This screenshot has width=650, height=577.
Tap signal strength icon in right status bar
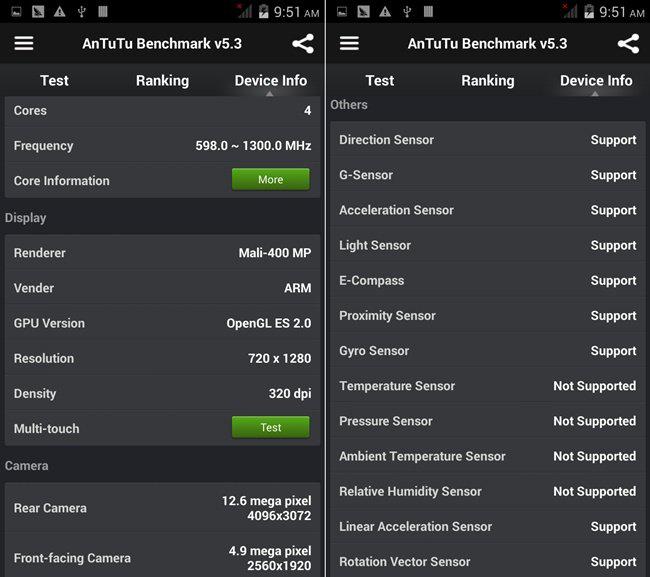click(x=570, y=11)
